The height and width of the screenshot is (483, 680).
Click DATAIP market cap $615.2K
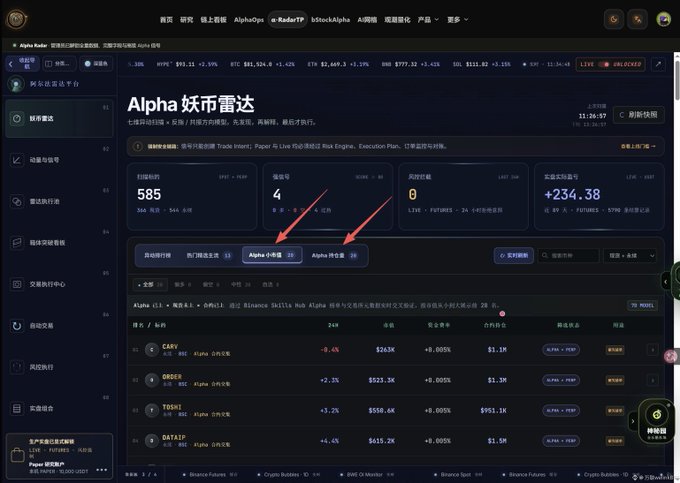coord(382,441)
